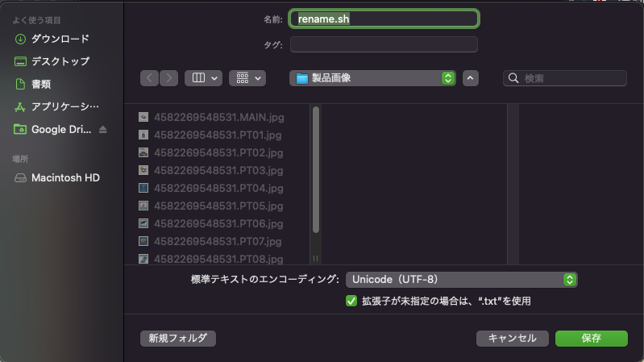Open 書類 in the sidebar
The image size is (644, 362).
coord(33,84)
